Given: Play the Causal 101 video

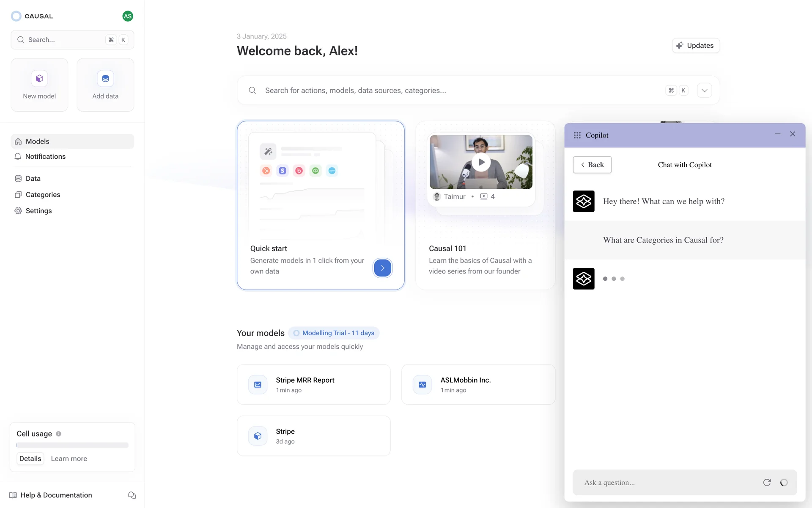Looking at the screenshot, I should tap(481, 162).
